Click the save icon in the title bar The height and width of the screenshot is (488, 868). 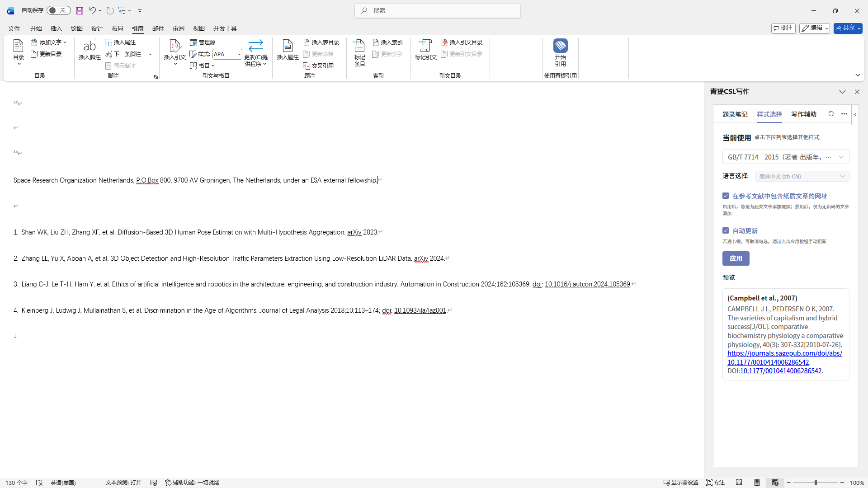pos(80,10)
